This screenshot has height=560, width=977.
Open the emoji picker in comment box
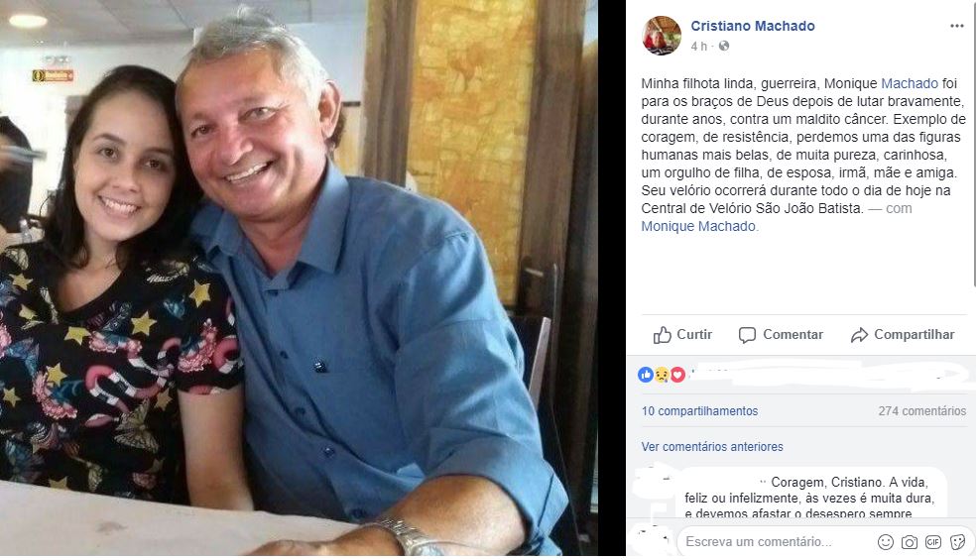click(x=885, y=542)
